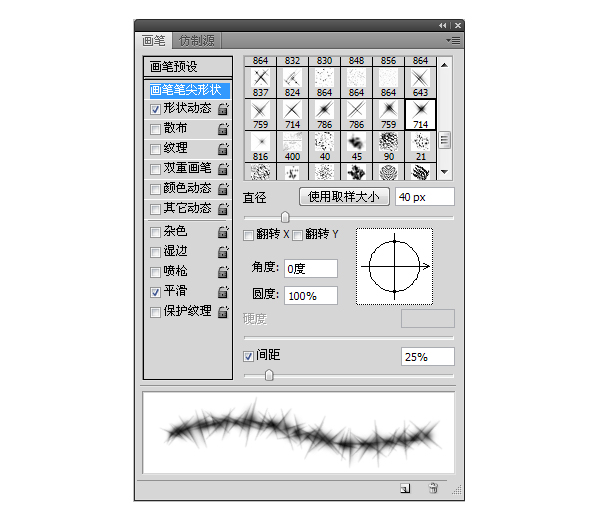Create a new brush preset icon
Image resolution: width=600 pixels, height=520 pixels.
(405, 489)
